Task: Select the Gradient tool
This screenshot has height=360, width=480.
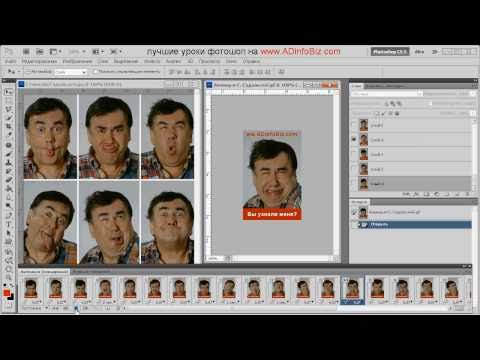Action: click(9, 189)
